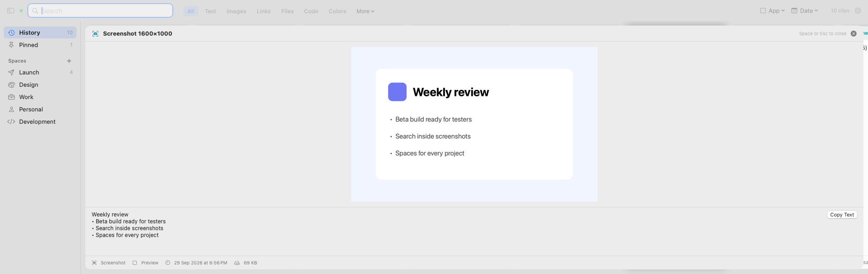Expand the More filters dropdown

[365, 11]
